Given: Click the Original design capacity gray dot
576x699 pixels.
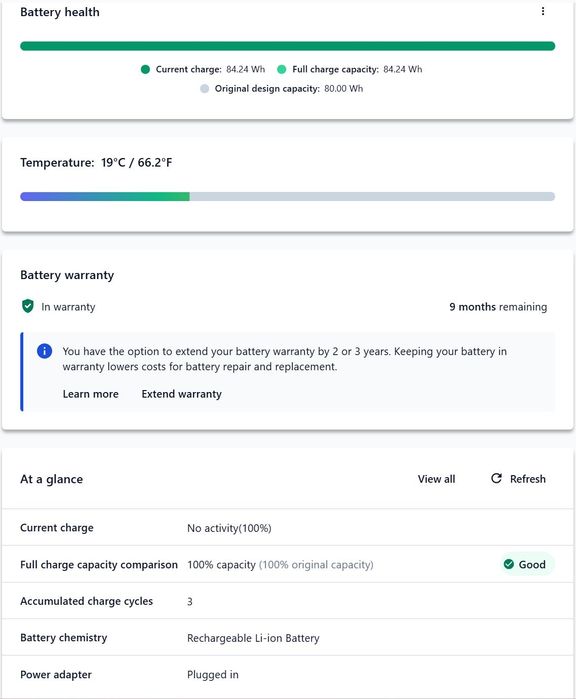Looking at the screenshot, I should [x=204, y=88].
